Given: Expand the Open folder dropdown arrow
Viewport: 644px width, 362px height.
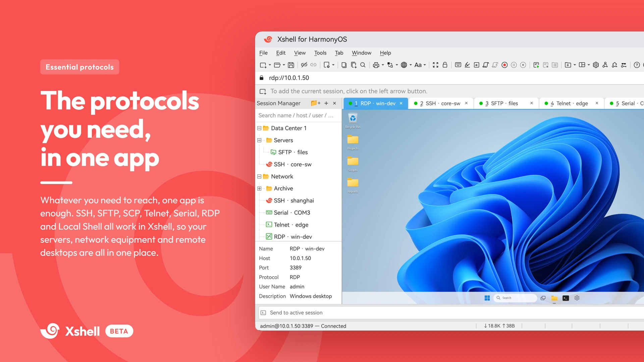Looking at the screenshot, I should coord(284,65).
